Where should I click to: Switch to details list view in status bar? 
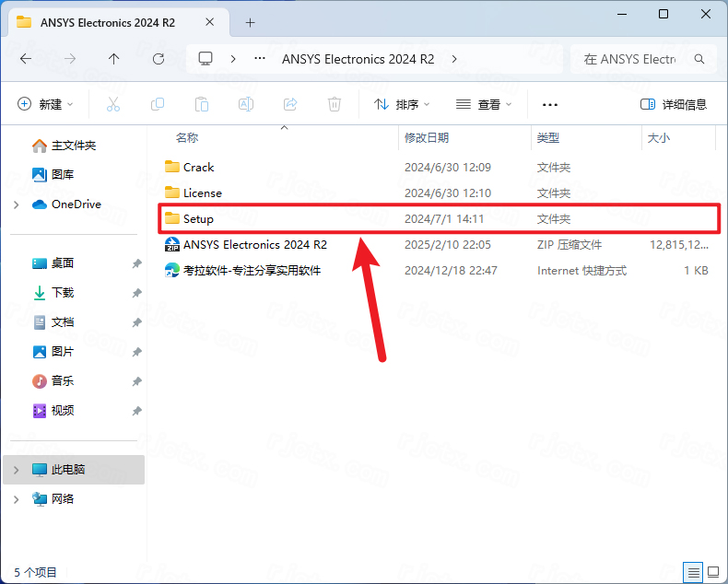point(692,571)
